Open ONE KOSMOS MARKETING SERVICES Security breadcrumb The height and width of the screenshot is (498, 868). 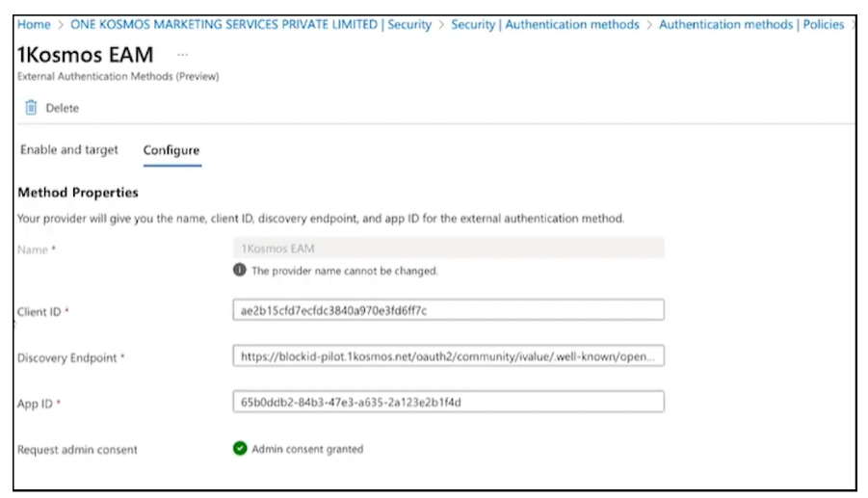tap(250, 25)
